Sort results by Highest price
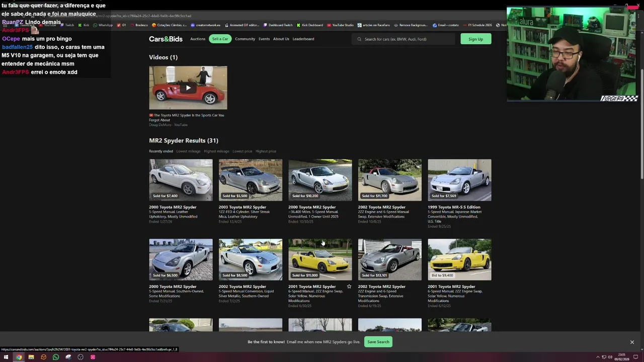 click(x=266, y=151)
